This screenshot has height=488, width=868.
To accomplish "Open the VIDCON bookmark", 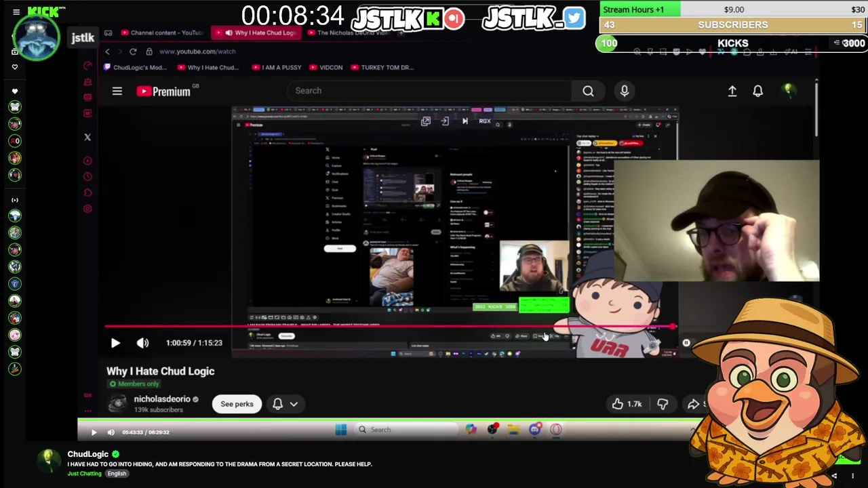I will 325,67.
